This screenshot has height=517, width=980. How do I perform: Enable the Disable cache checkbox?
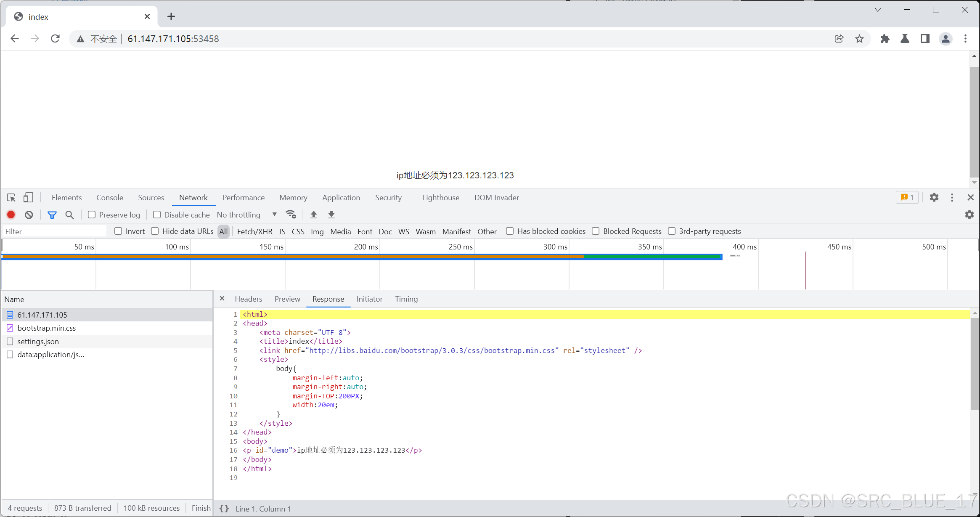(x=156, y=215)
